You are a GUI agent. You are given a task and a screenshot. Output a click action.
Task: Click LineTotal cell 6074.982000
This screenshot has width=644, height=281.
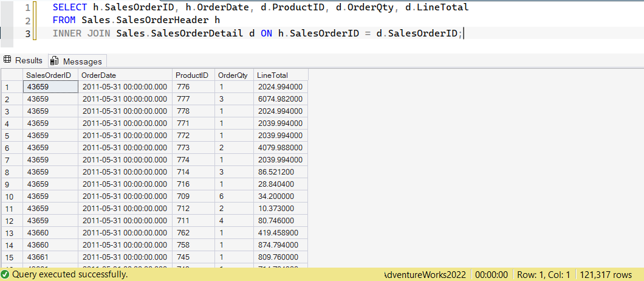tap(281, 99)
